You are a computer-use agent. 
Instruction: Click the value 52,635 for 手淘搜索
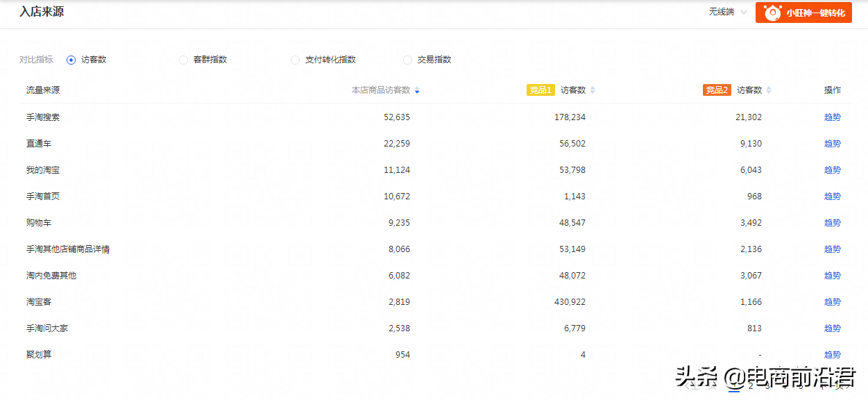(397, 117)
